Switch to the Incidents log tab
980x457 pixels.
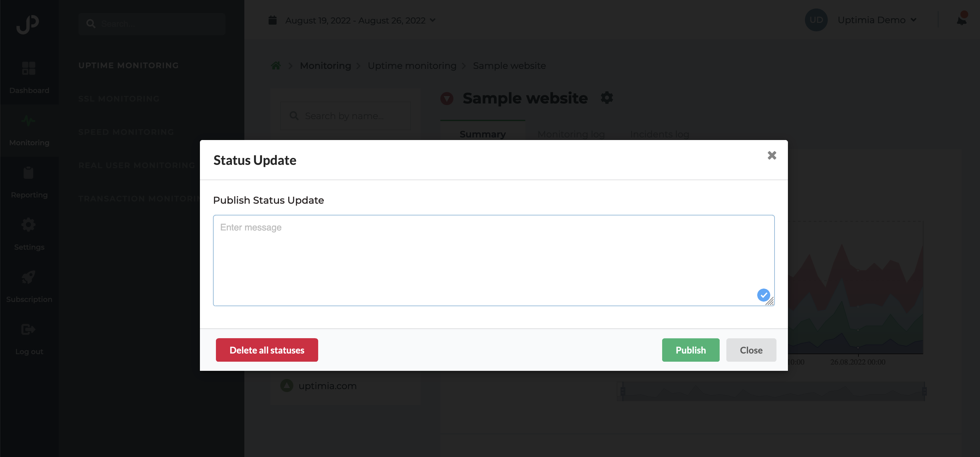point(659,134)
